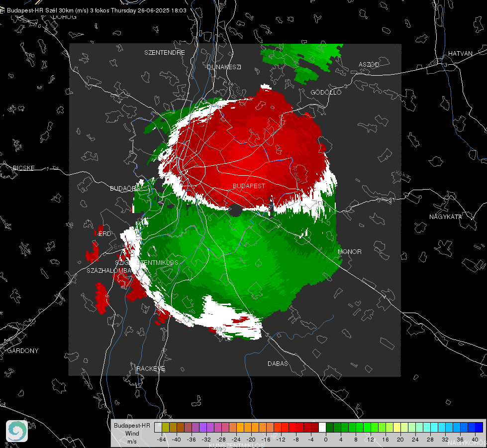This screenshot has width=487, height=448.
Task: Select the white zero-velocity legend swatch
Action: pos(322,427)
